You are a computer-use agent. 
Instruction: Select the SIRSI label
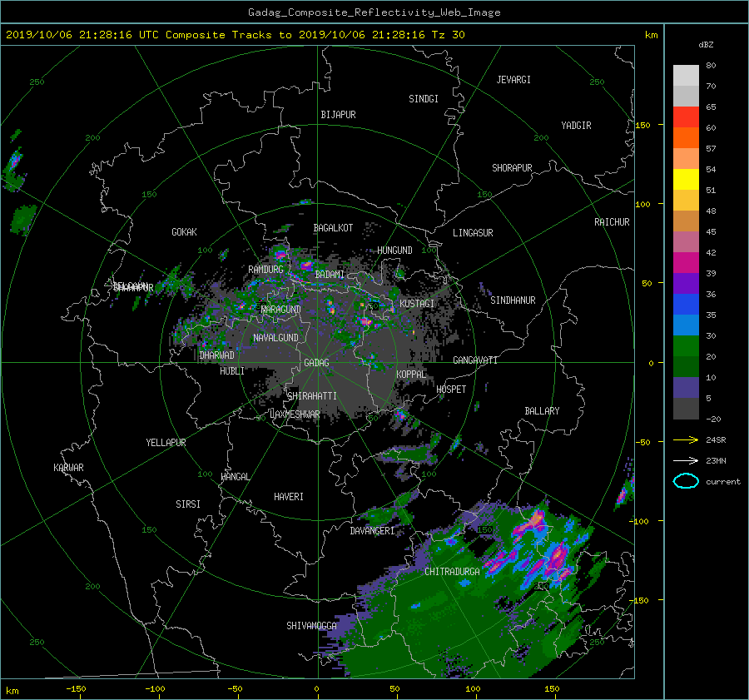[x=188, y=504]
